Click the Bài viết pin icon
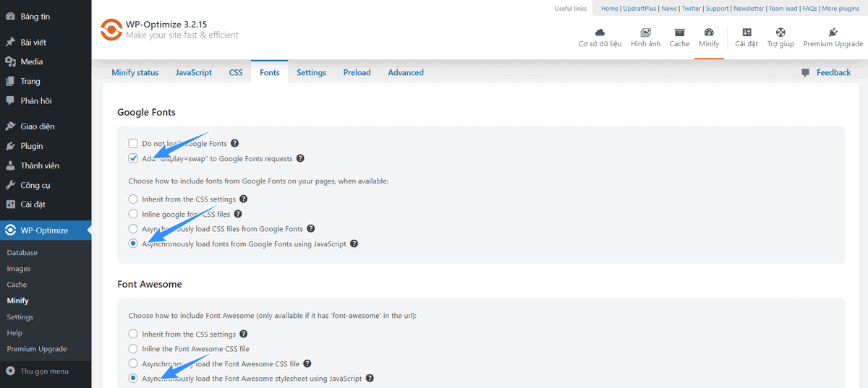The image size is (868, 388). (x=10, y=43)
